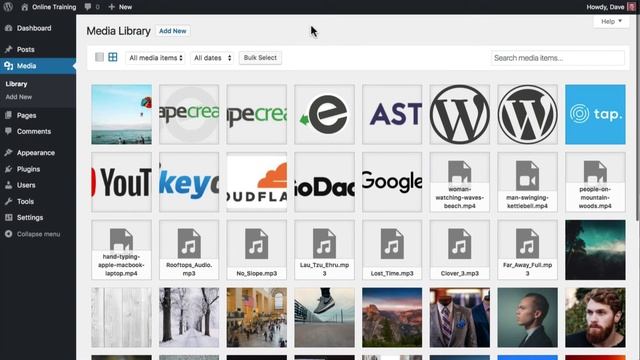Image resolution: width=640 pixels, height=360 pixels.
Task: Select the Lau_Tzu_Ehru.mp3 audio file
Action: coord(324,250)
